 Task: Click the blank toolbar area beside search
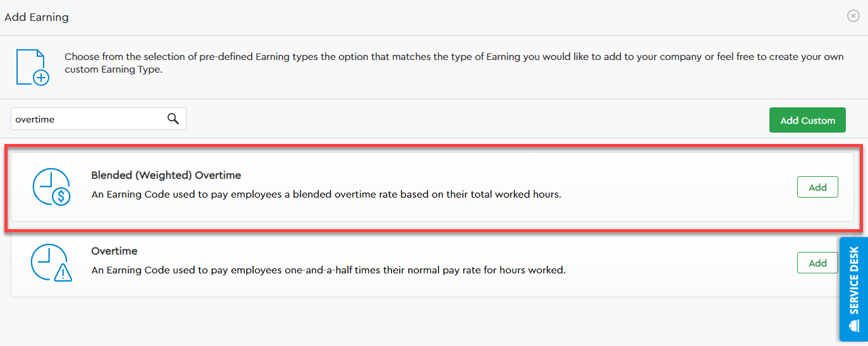coord(474,119)
